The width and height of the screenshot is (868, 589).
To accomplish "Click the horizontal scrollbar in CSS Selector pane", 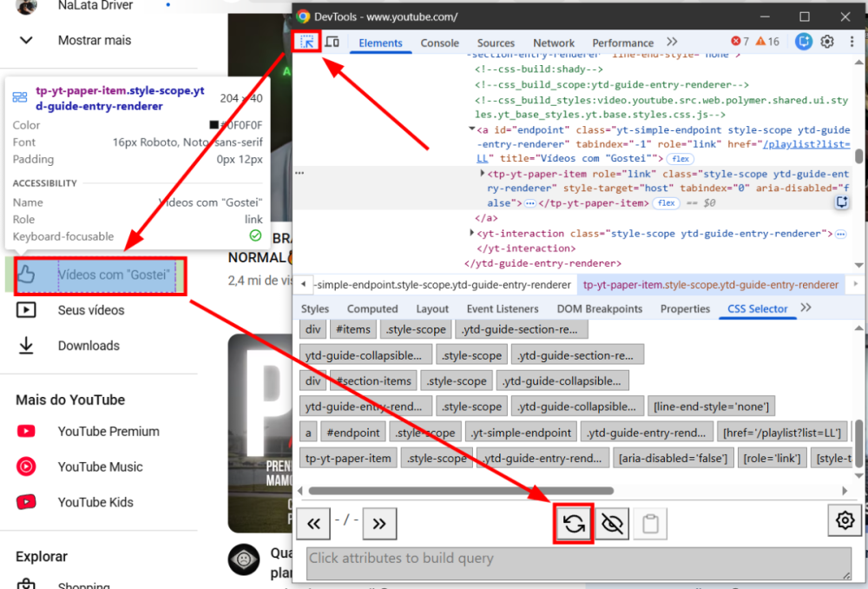I will 461,490.
